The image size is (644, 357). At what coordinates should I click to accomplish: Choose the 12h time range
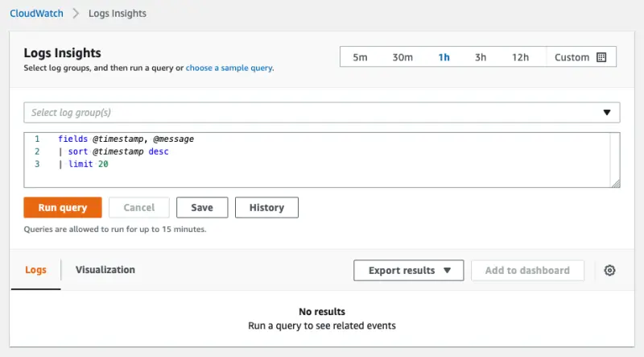(x=520, y=57)
